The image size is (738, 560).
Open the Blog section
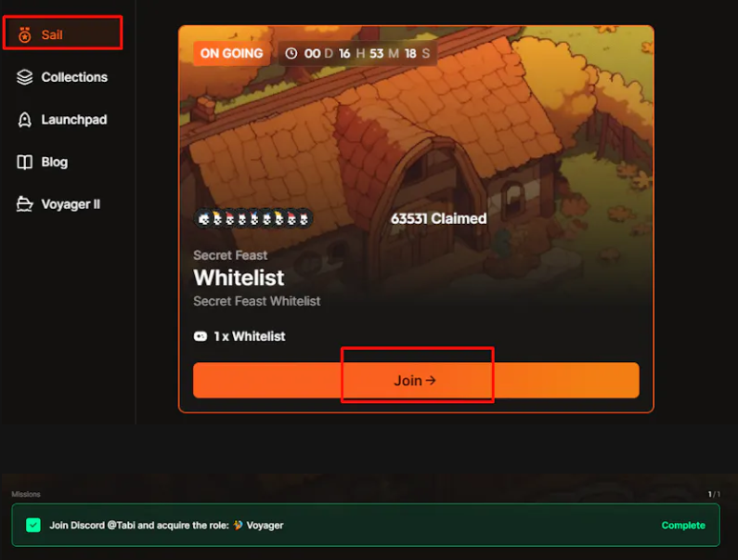click(43, 162)
